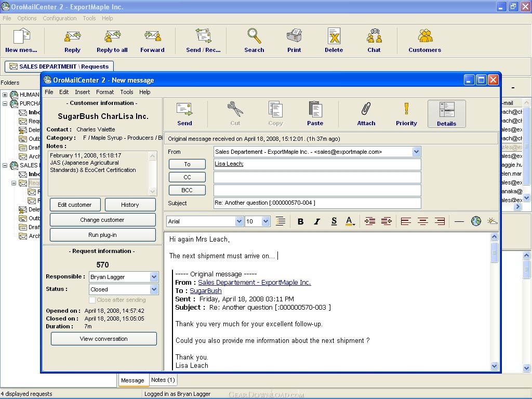This screenshot has width=532, height=399.
Task: Click the Print icon in main toolbar
Action: click(294, 41)
